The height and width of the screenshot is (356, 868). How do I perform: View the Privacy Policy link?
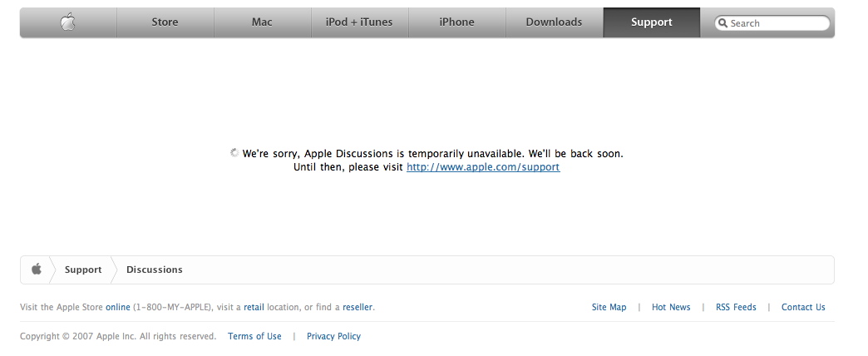pyautogui.click(x=333, y=336)
